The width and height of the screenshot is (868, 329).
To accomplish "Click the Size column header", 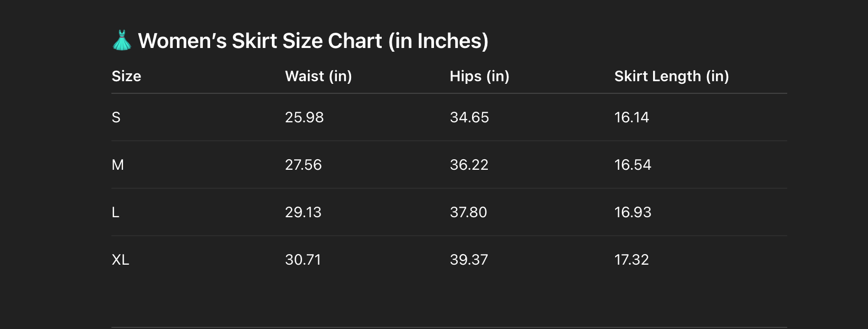I will point(126,76).
